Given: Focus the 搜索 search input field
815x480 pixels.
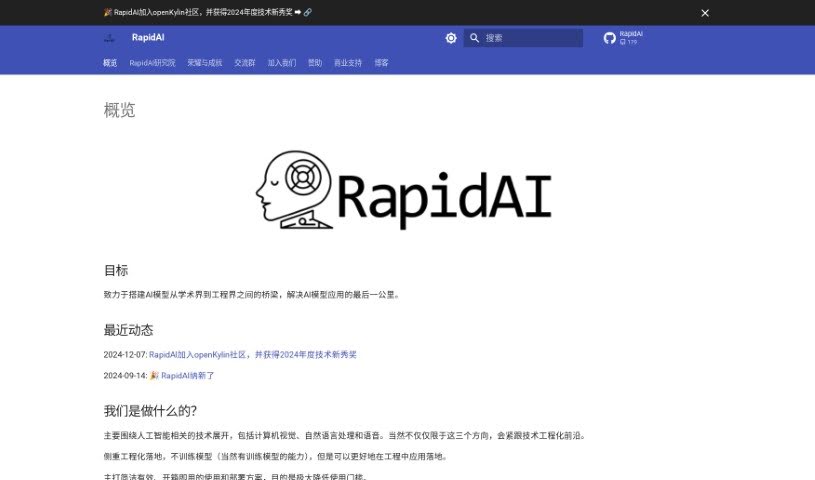Looking at the screenshot, I should click(x=523, y=38).
